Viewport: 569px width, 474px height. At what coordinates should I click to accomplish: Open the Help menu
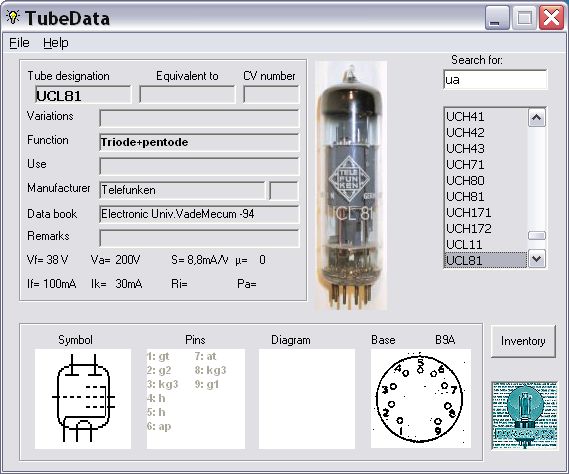[x=56, y=43]
